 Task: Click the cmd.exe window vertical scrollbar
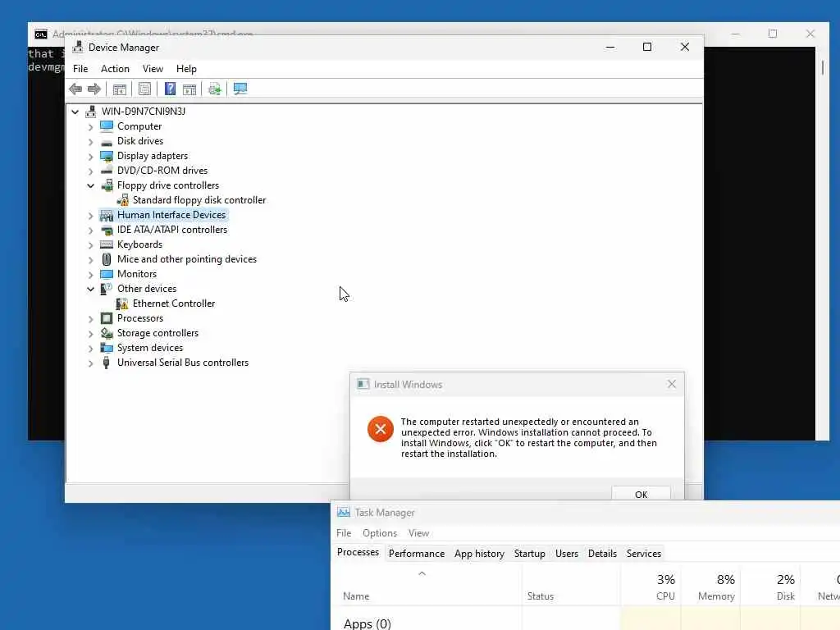tap(822, 241)
